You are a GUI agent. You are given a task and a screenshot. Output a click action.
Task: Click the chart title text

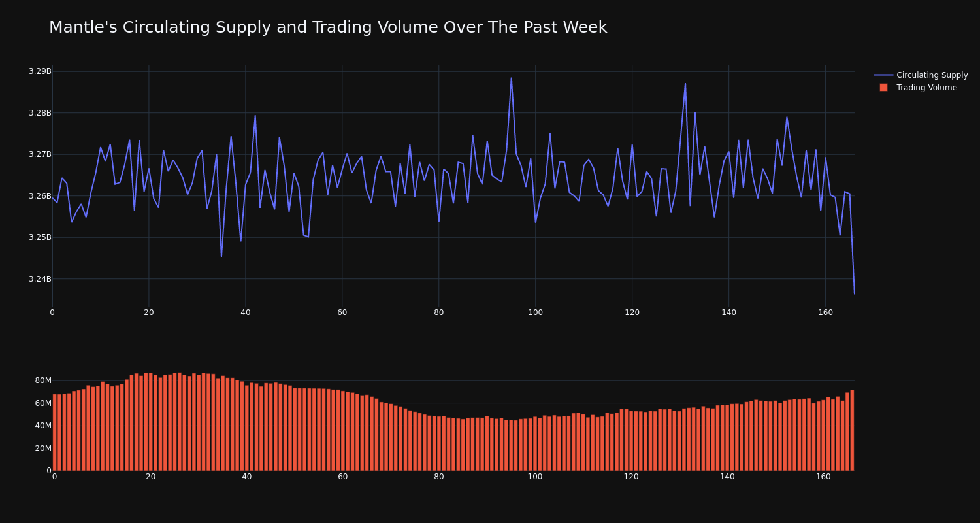(328, 27)
